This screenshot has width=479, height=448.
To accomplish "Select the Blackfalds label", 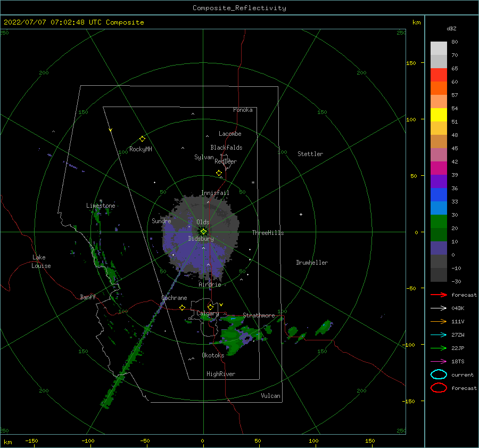I will click(226, 148).
